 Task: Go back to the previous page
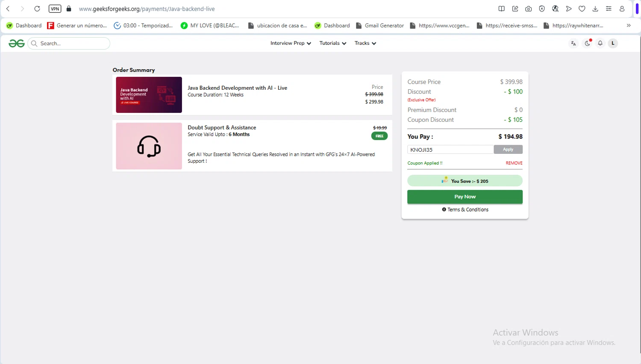coord(8,9)
